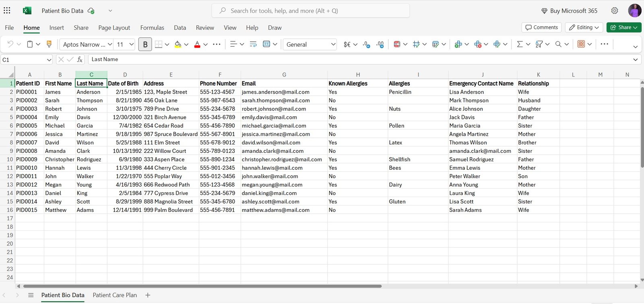Screen dimensions: 644x304
Task: Switch to the Data tab
Action: (x=180, y=28)
